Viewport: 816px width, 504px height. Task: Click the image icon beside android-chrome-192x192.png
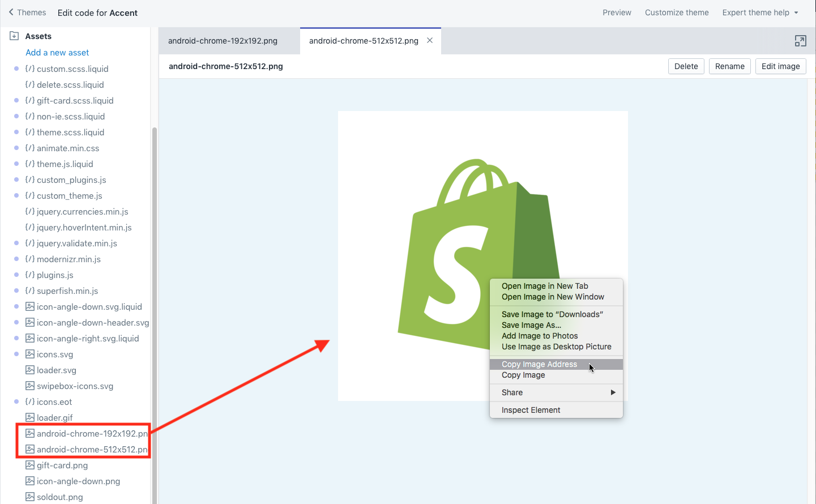click(x=29, y=433)
